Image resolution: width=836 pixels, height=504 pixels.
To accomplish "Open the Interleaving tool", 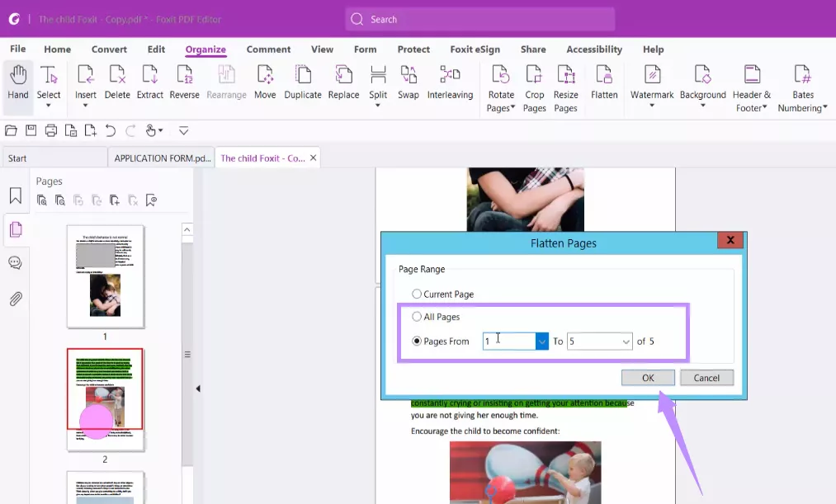I will pos(450,82).
